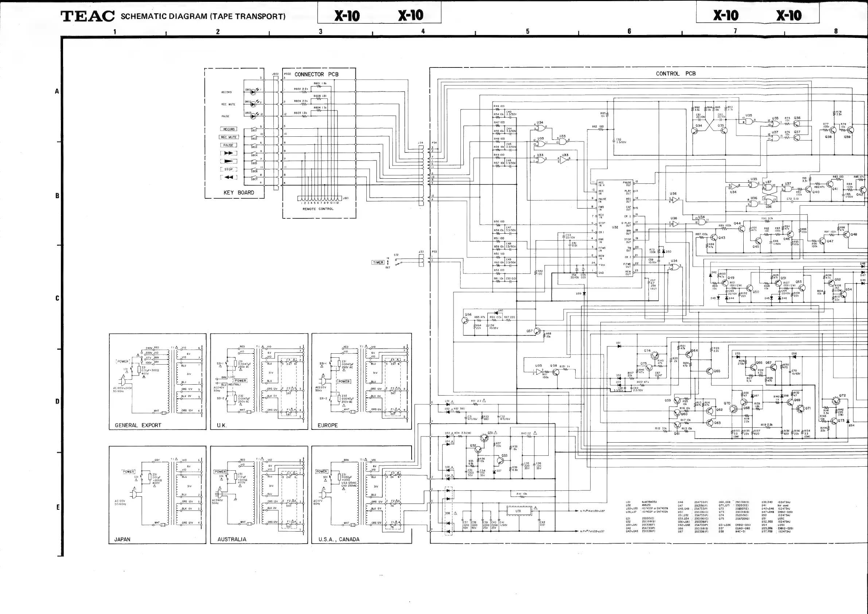Click the J601 remote control connector
Viewport: 868px width, 614px height.
click(319, 198)
